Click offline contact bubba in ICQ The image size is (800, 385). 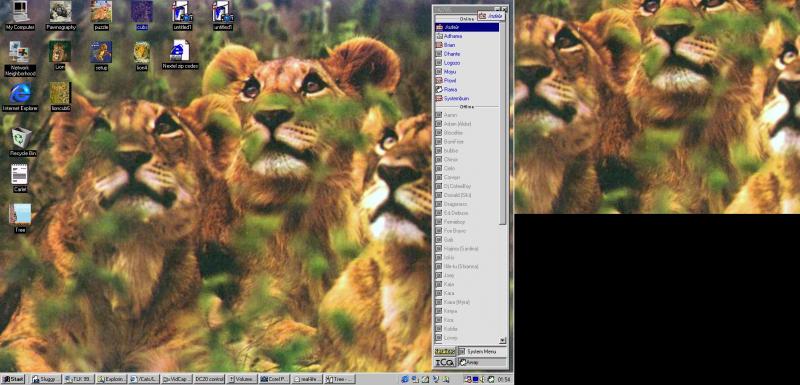pos(467,150)
